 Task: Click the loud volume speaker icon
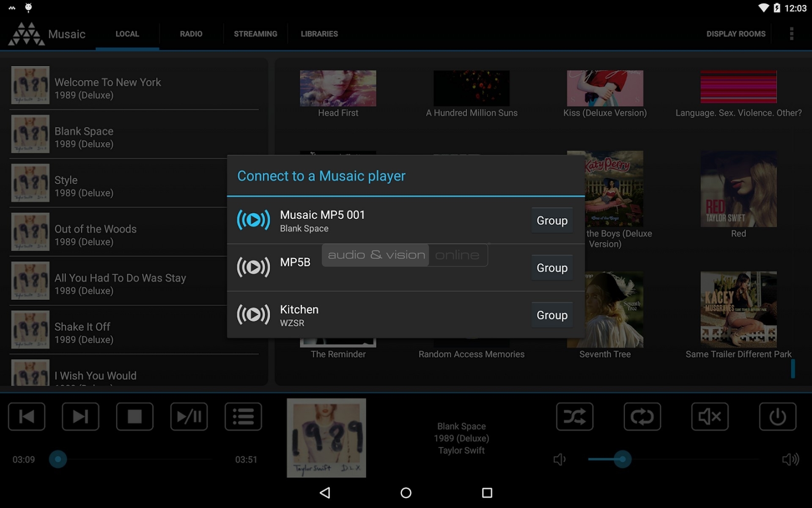point(790,459)
